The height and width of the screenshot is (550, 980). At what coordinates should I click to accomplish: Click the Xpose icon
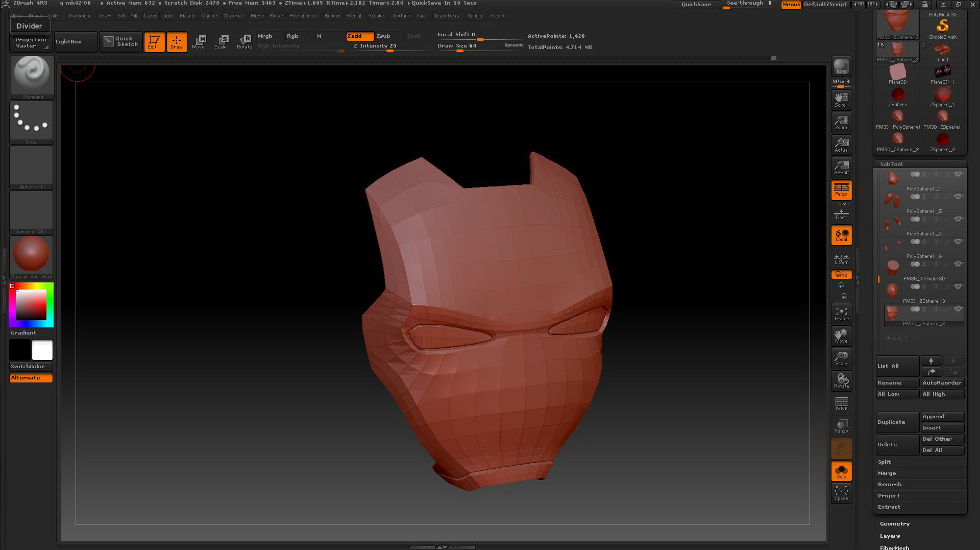[841, 493]
